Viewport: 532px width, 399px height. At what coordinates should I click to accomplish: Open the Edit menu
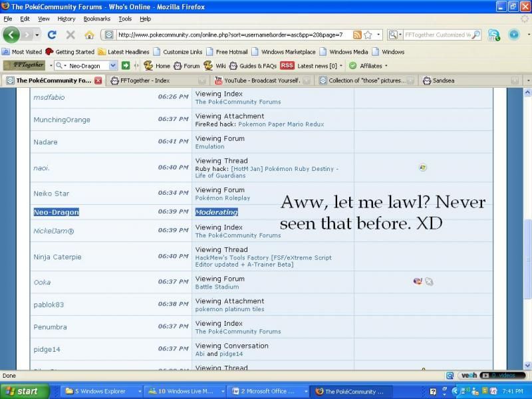point(25,19)
